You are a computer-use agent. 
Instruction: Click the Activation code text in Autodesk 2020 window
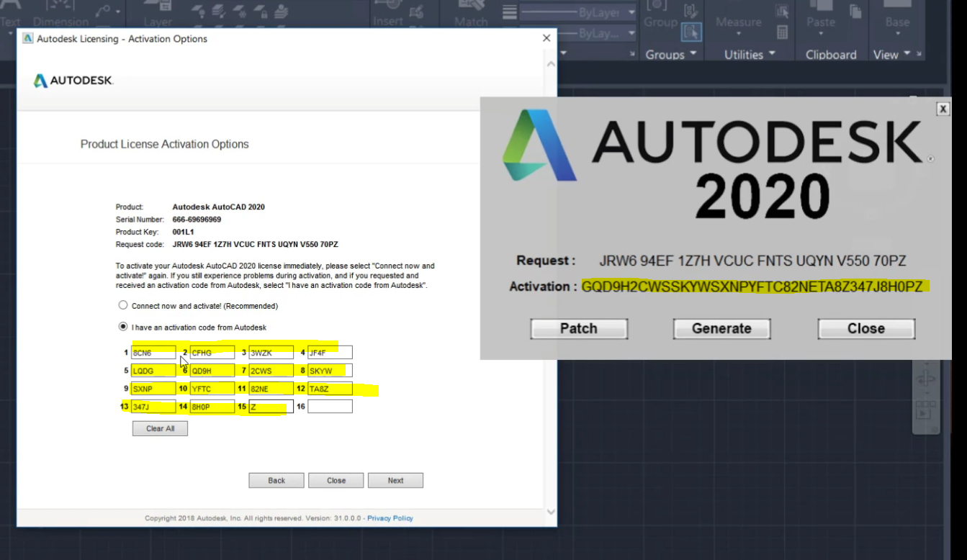(752, 286)
